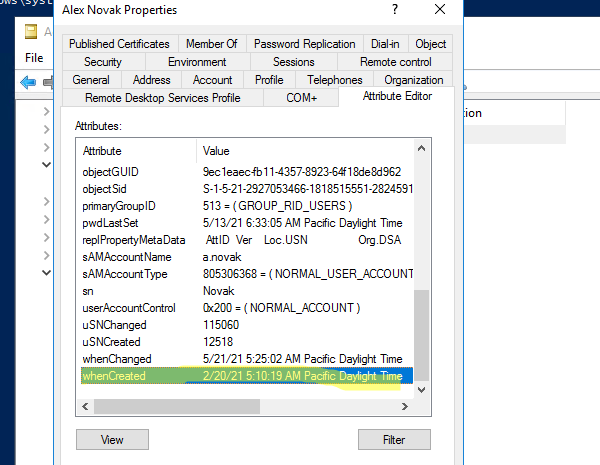Screen dimensions: 600x465
Task: Select the sAMAccountType attribute row
Action: tap(247, 274)
